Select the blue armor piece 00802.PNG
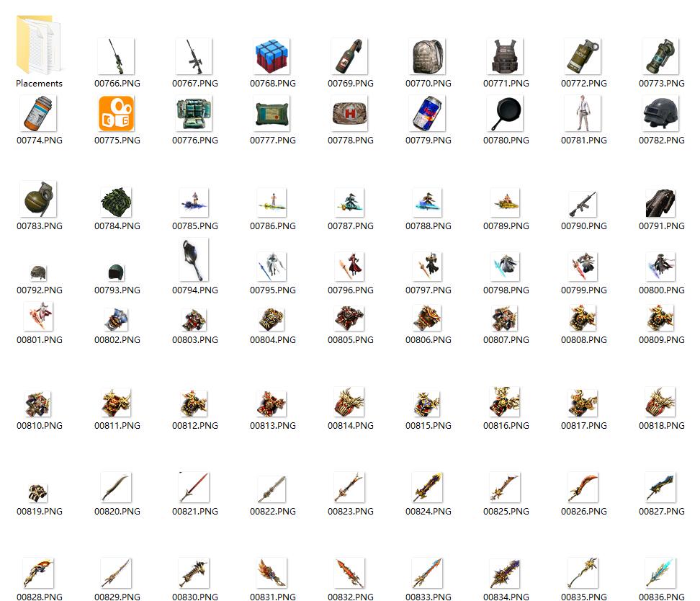 click(116, 319)
